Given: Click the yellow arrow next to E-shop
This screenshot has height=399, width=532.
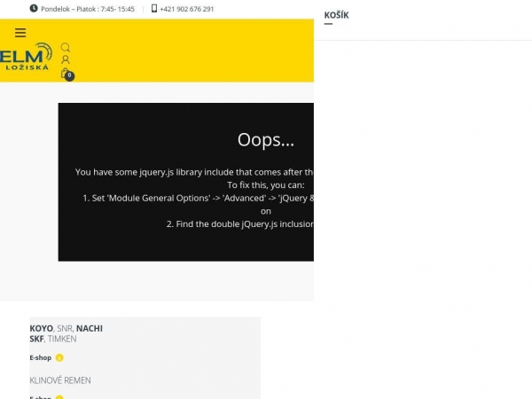Looking at the screenshot, I should point(59,358).
